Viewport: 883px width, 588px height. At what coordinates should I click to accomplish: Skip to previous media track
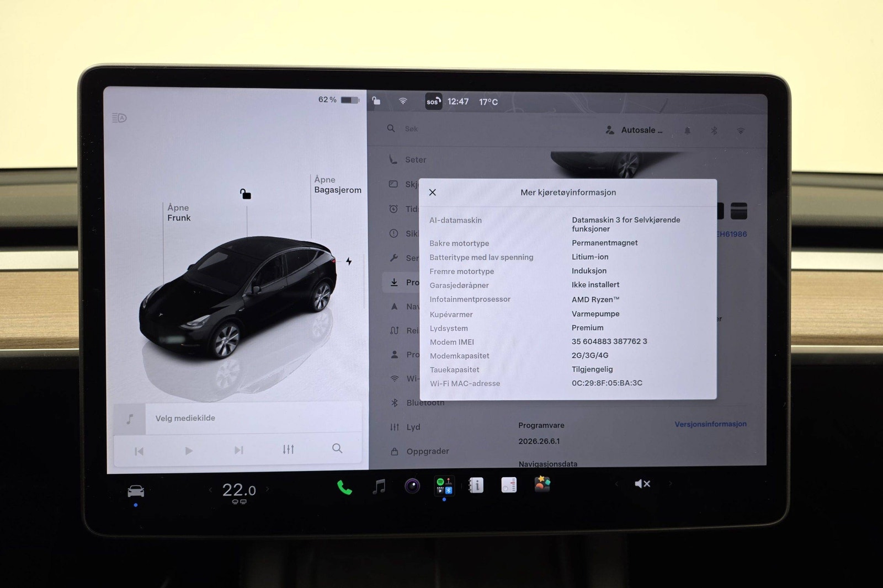pyautogui.click(x=139, y=451)
